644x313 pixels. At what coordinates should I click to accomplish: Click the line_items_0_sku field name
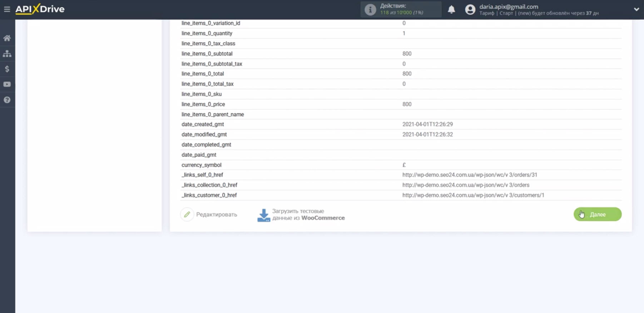coord(202,94)
